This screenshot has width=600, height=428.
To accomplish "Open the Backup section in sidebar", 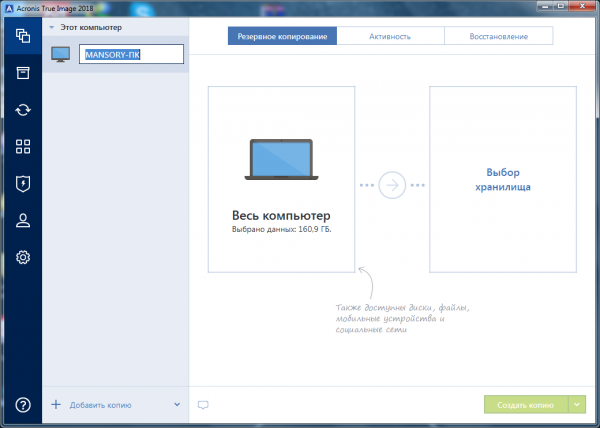I will [x=21, y=36].
